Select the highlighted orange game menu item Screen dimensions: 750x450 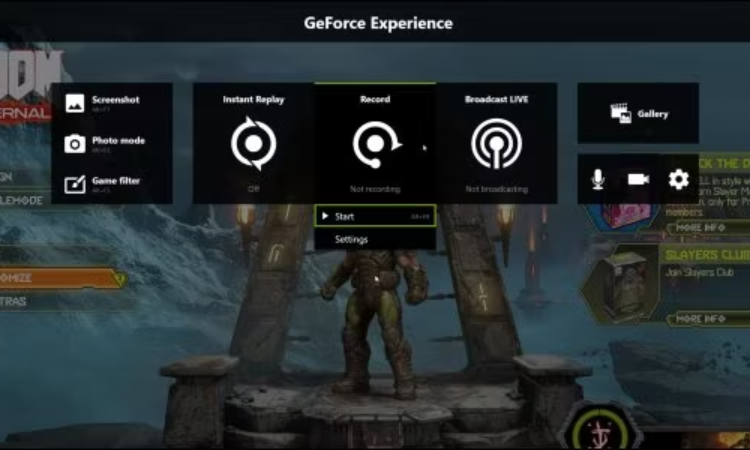tap(62, 278)
